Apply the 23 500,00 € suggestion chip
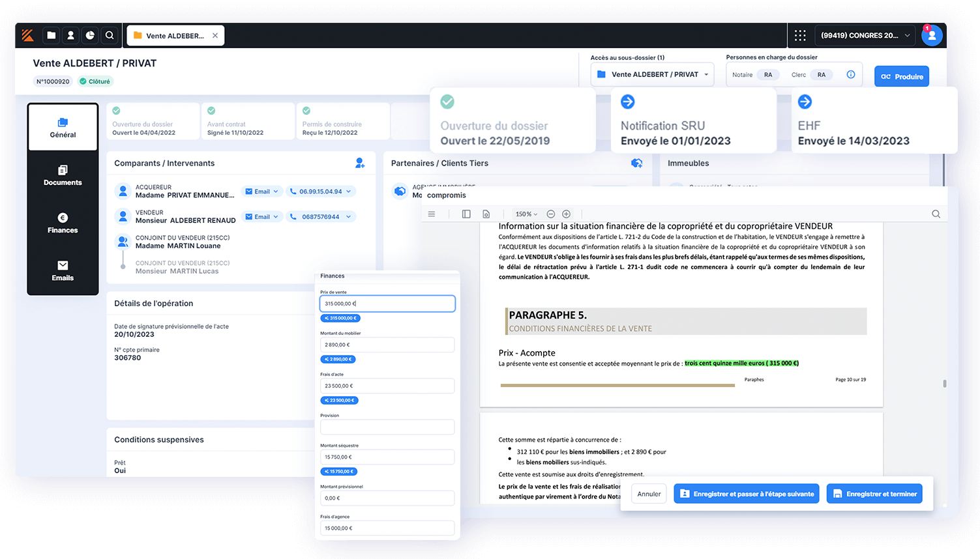Image resolution: width=980 pixels, height=559 pixels. (x=339, y=400)
